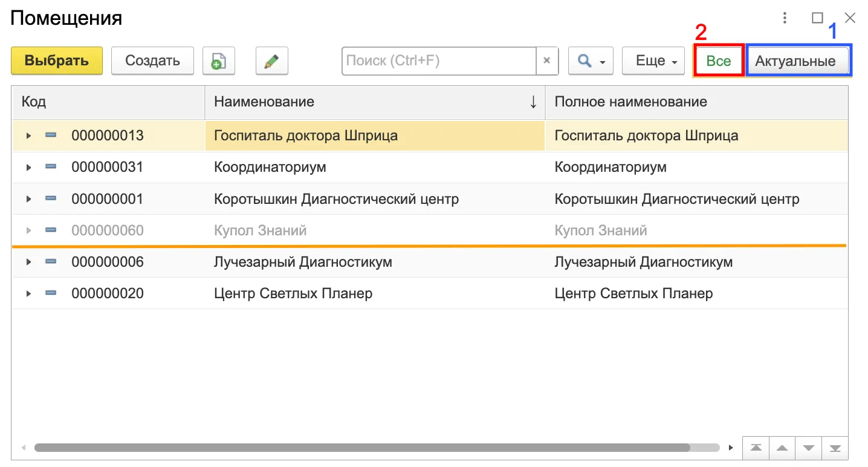Open the Еще dropdown menu
This screenshot has width=868, height=467.
(x=653, y=61)
